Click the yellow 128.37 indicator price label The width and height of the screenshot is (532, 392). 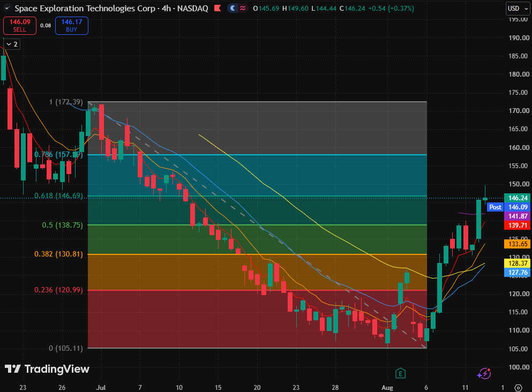click(518, 263)
